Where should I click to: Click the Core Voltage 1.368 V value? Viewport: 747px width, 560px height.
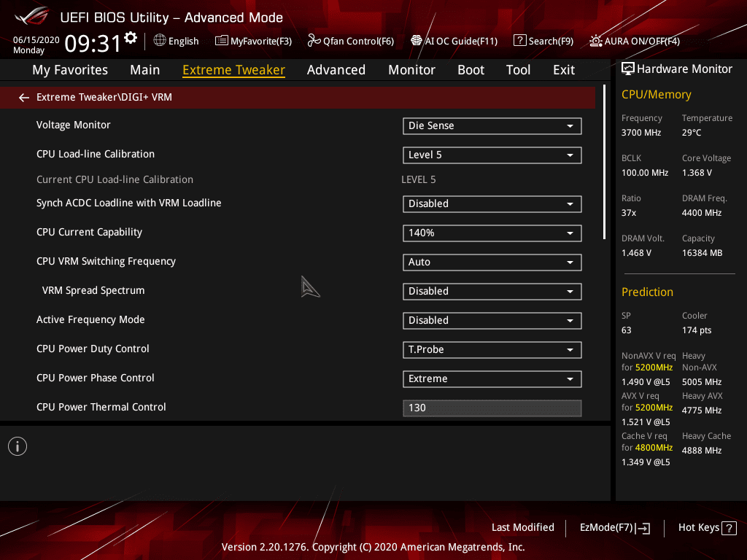click(x=697, y=173)
